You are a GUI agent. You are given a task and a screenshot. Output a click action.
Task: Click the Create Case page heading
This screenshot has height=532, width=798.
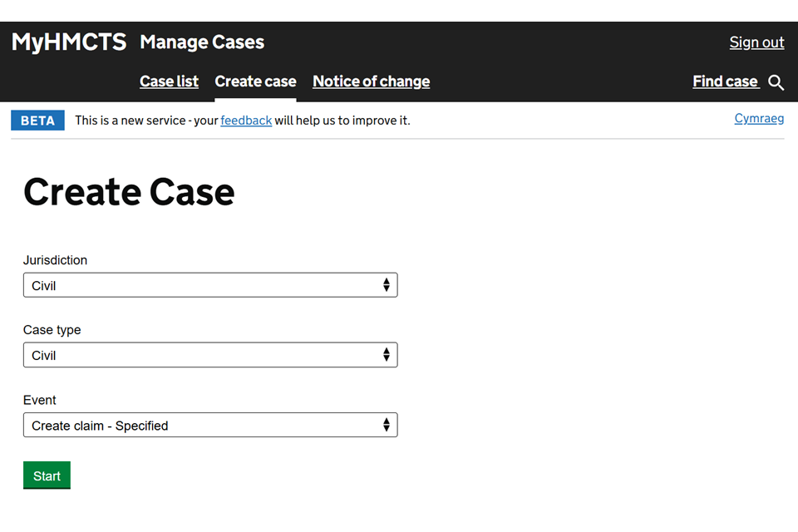tap(129, 192)
